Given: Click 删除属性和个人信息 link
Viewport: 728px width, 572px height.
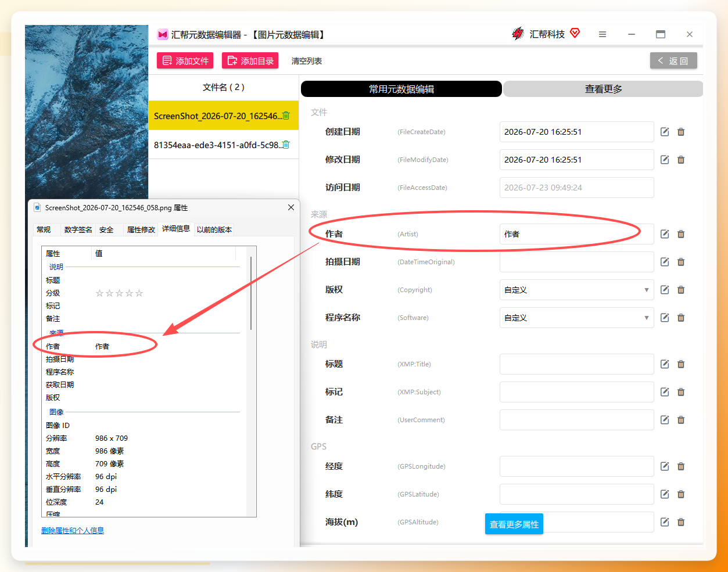Looking at the screenshot, I should point(73,530).
